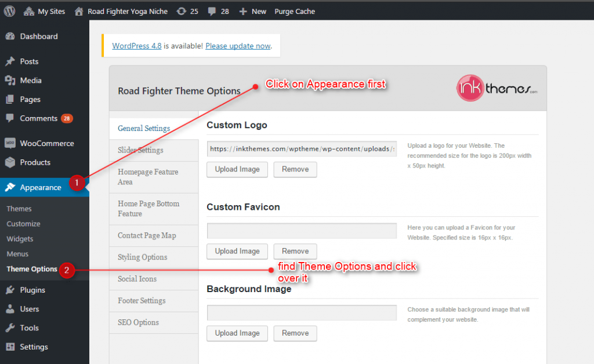The image size is (594, 364).
Task: Select the Slider Settings tab
Action: pos(154,150)
